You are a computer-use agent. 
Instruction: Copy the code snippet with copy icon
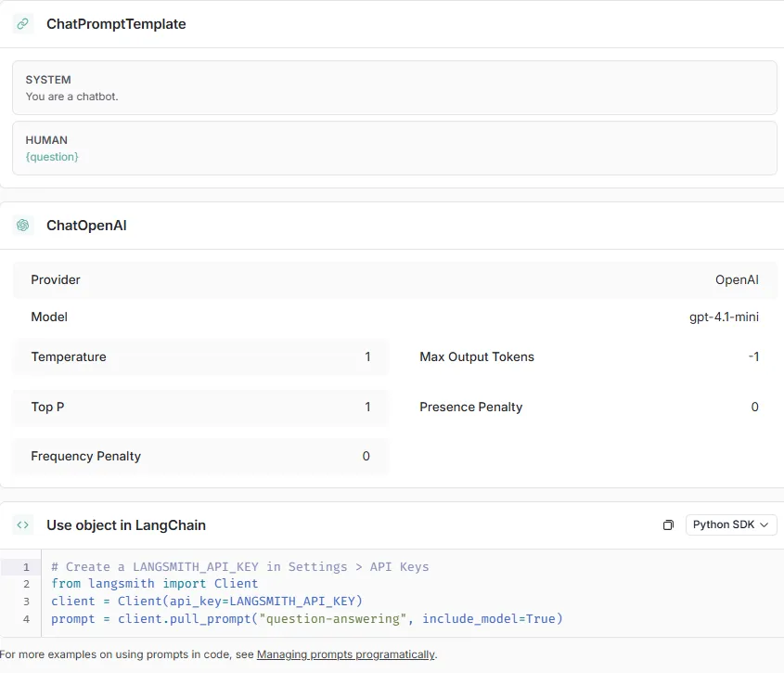point(668,525)
